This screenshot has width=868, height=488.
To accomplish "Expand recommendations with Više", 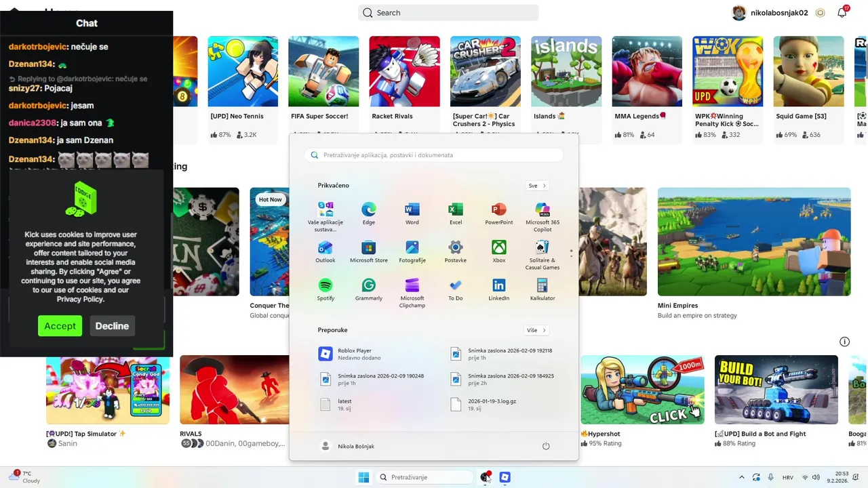I will [x=536, y=330].
